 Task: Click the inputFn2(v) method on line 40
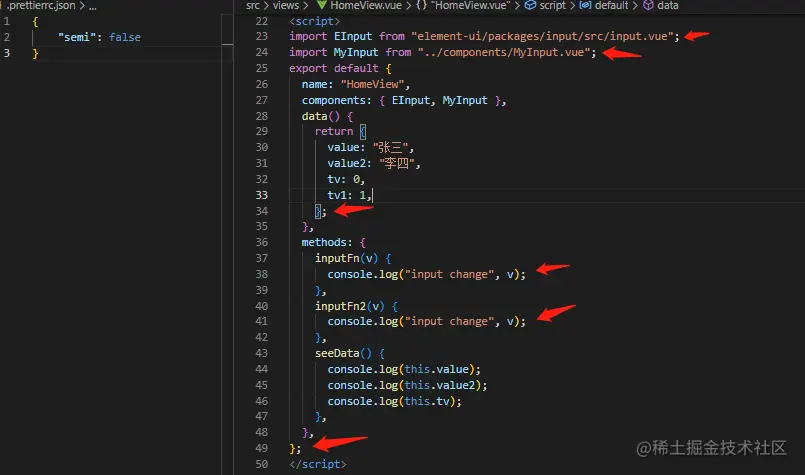point(350,306)
